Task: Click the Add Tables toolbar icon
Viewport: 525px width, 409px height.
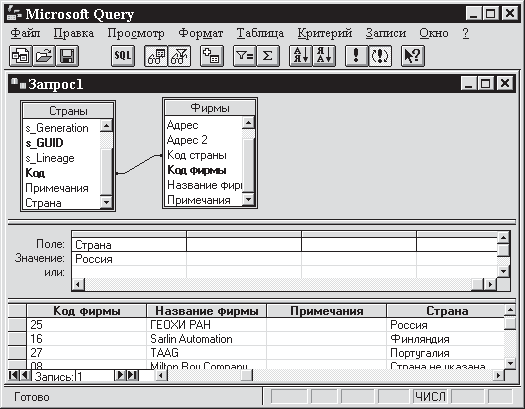Action: (x=212, y=56)
